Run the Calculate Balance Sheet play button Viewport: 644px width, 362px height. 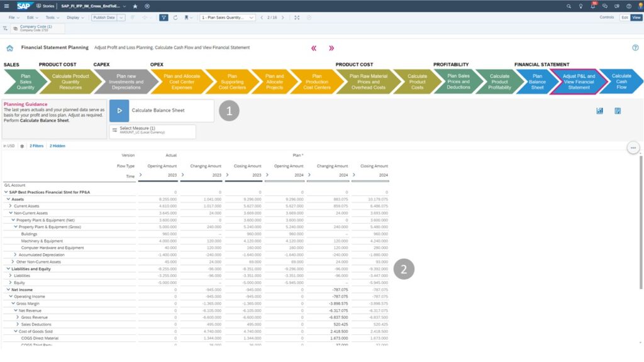tap(119, 111)
